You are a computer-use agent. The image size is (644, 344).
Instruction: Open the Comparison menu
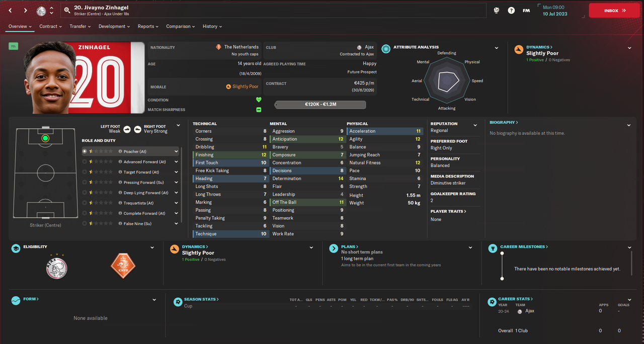(x=181, y=26)
